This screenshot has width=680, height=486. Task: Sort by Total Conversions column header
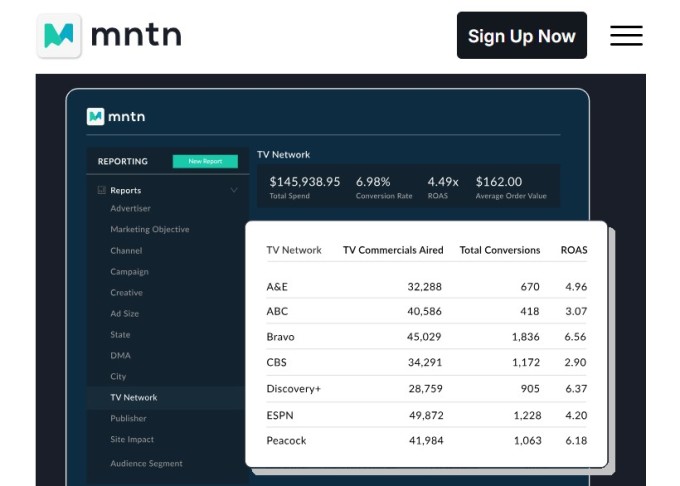(x=500, y=250)
